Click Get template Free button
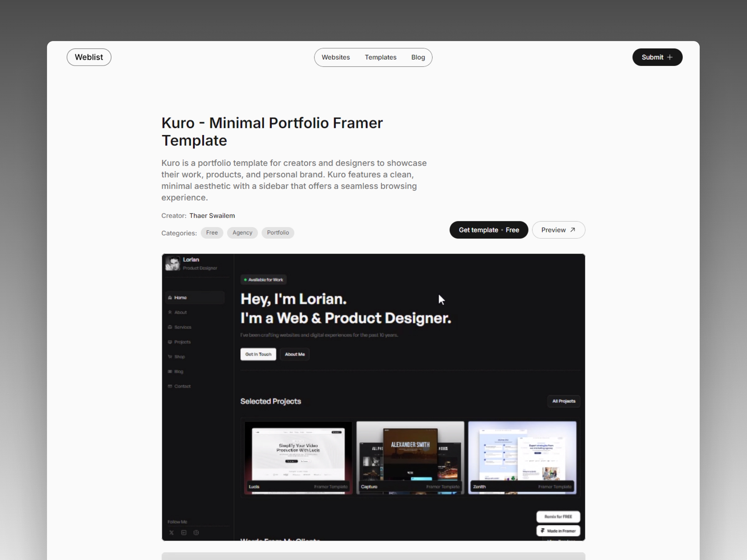The width and height of the screenshot is (747, 560). pos(488,229)
